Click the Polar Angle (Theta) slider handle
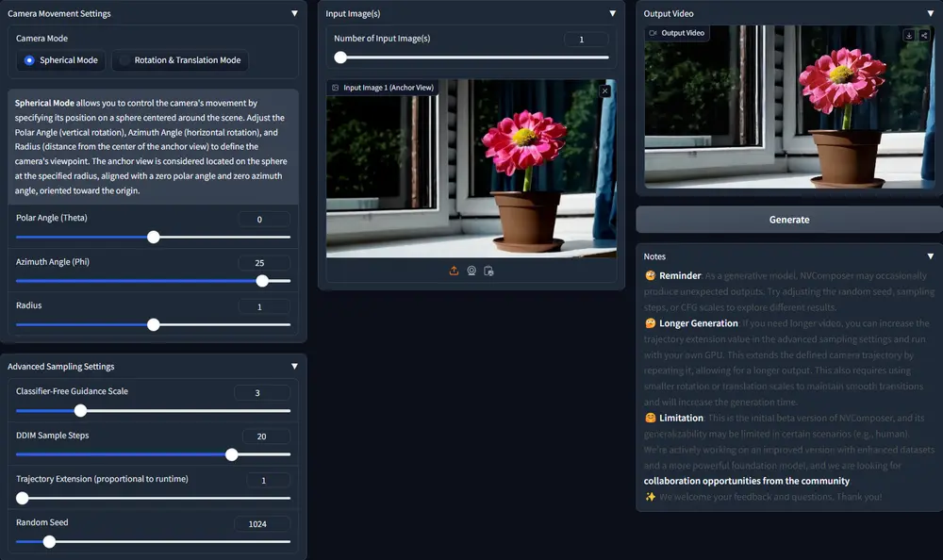The image size is (943, 560). click(154, 237)
